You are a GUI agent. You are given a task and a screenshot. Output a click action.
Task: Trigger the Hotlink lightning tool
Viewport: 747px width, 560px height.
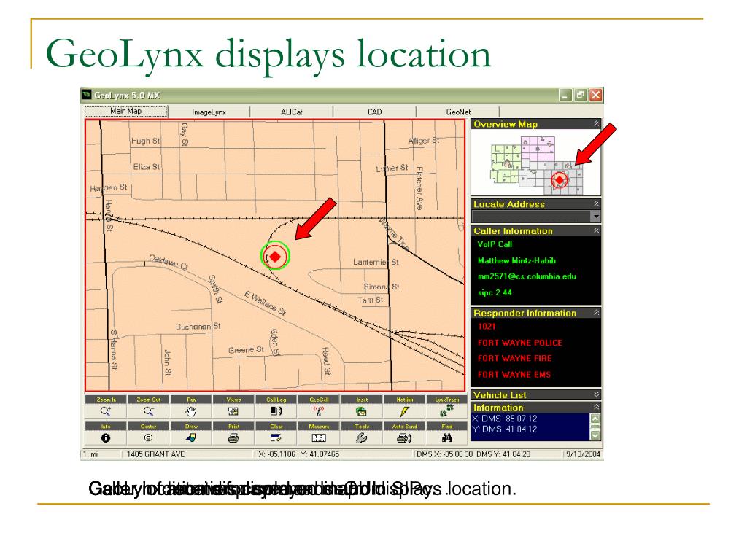(404, 411)
